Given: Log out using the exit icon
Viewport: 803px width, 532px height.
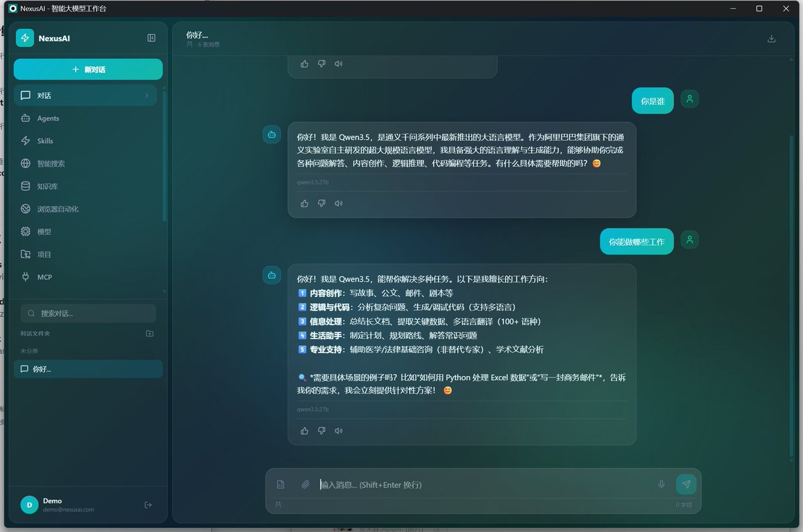Looking at the screenshot, I should pos(148,505).
